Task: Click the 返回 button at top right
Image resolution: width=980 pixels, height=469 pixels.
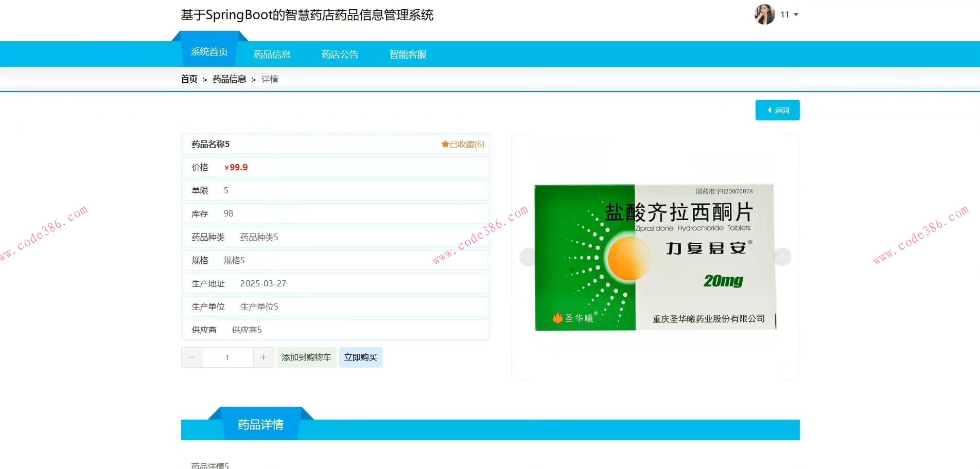Action: coord(777,110)
